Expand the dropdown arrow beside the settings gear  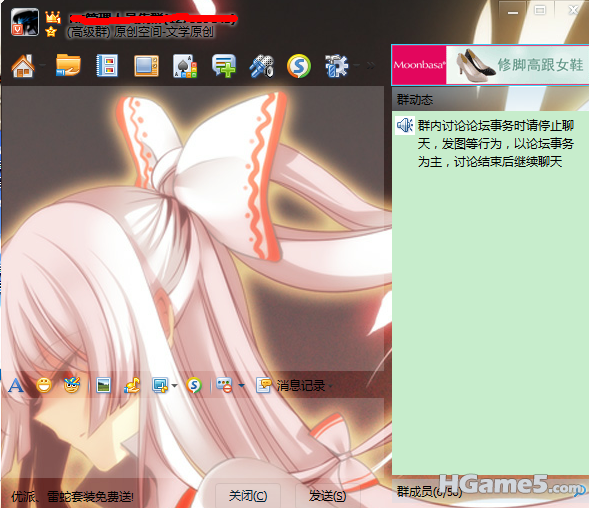point(356,65)
